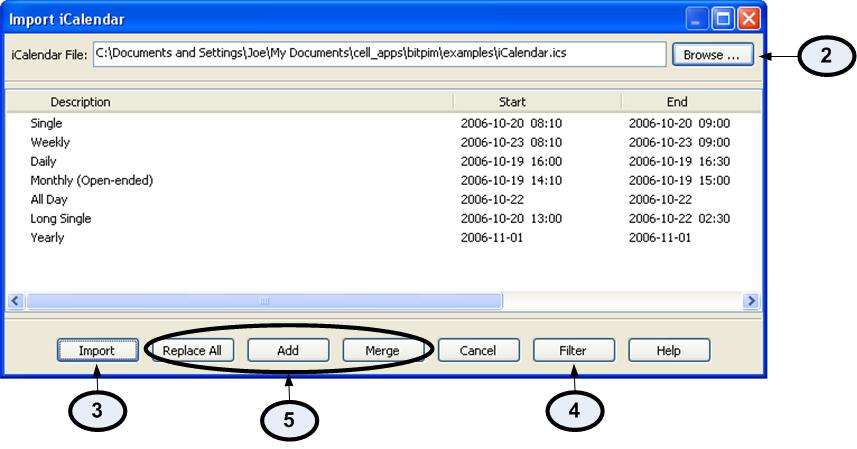
Task: Click the Import button
Action: tap(97, 350)
